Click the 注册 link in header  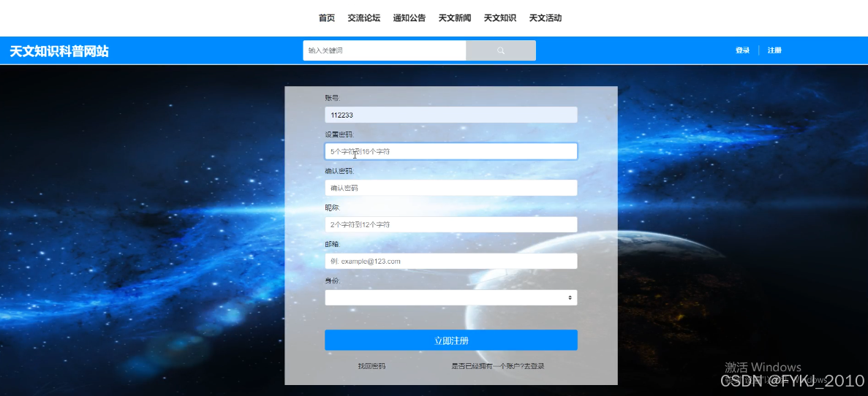(774, 50)
